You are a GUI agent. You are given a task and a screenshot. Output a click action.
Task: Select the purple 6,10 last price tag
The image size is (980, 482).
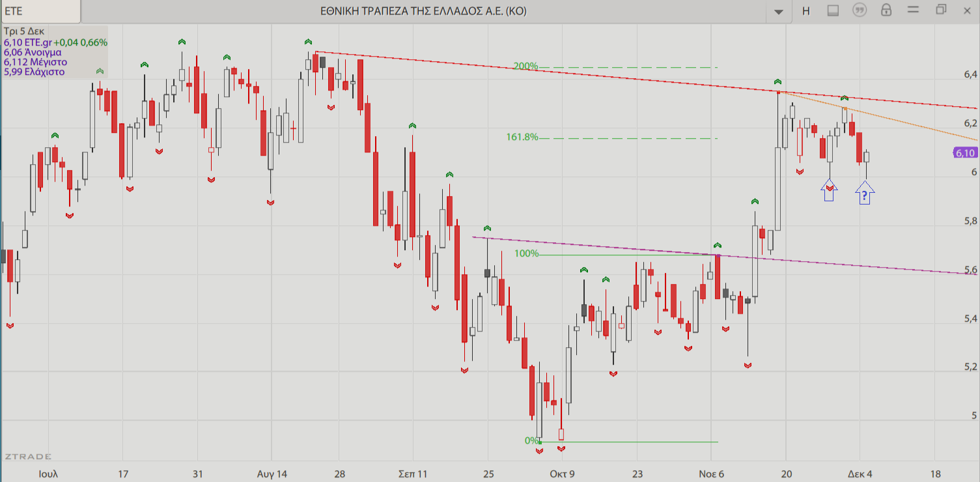tap(965, 153)
